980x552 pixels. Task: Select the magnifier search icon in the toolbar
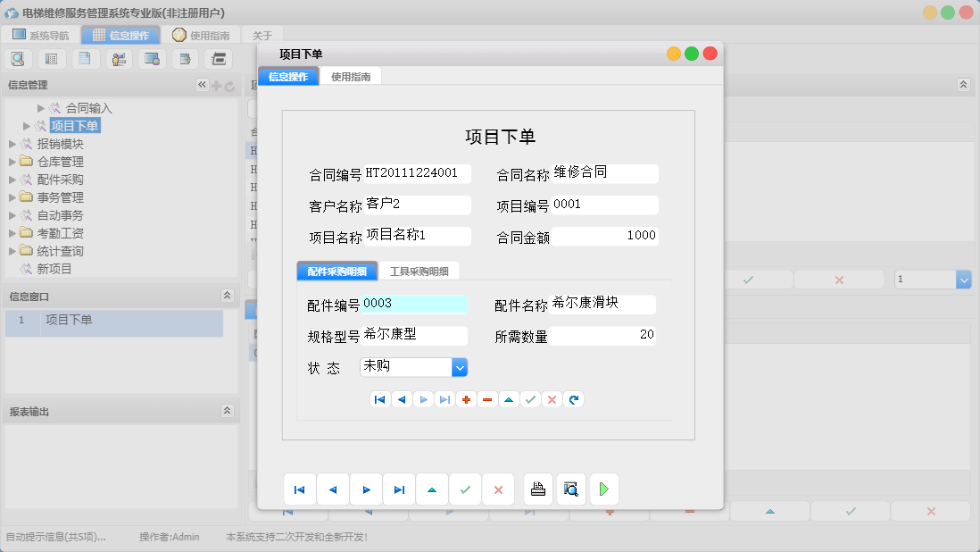pyautogui.click(x=18, y=58)
